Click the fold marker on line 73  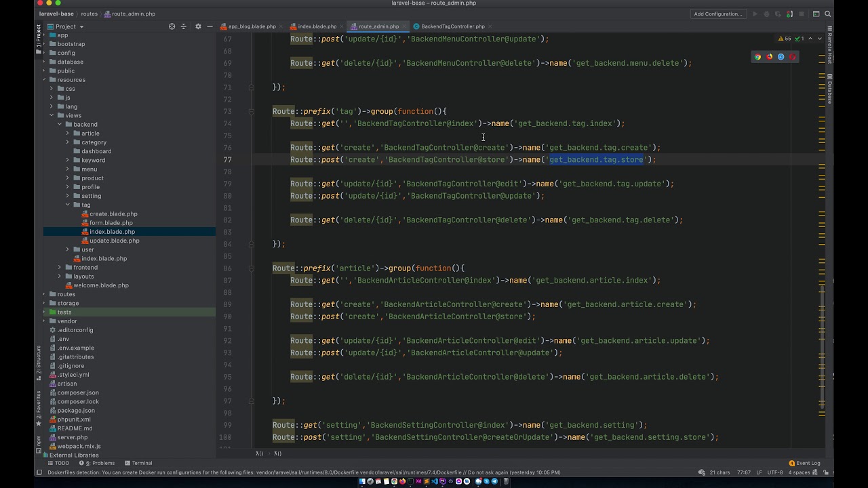(251, 111)
